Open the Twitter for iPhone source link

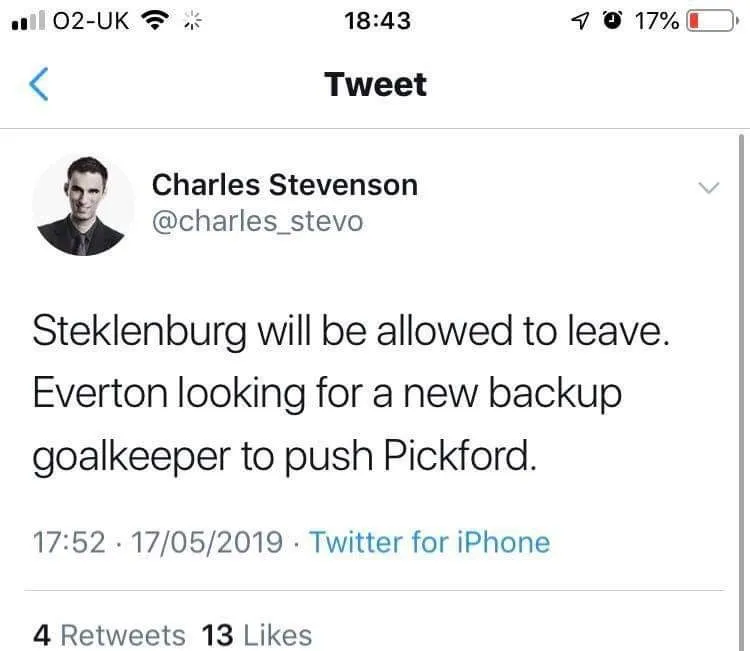(429, 542)
